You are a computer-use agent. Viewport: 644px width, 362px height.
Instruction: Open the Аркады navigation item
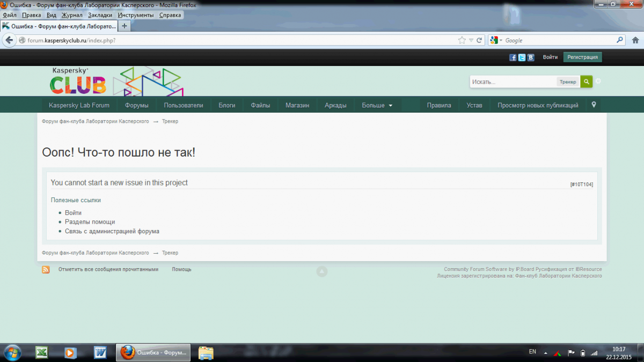click(x=335, y=105)
